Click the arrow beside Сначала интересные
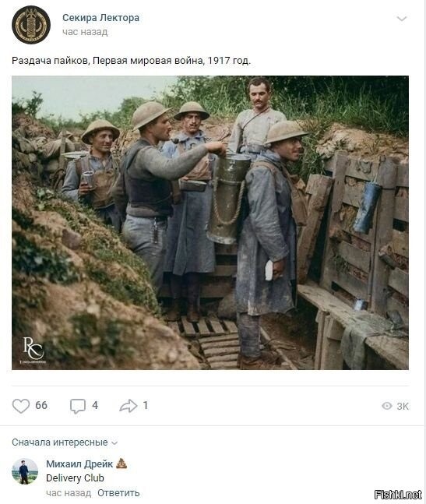 pyautogui.click(x=114, y=443)
